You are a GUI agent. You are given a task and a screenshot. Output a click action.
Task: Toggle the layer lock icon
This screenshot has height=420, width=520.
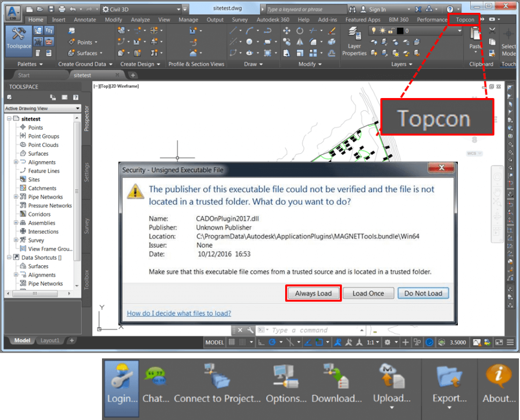(391, 31)
